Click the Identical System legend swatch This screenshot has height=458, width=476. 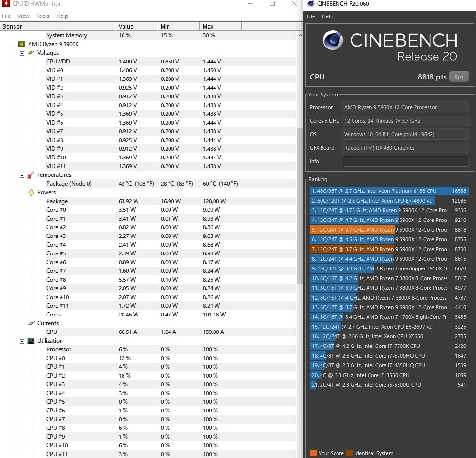[350, 453]
